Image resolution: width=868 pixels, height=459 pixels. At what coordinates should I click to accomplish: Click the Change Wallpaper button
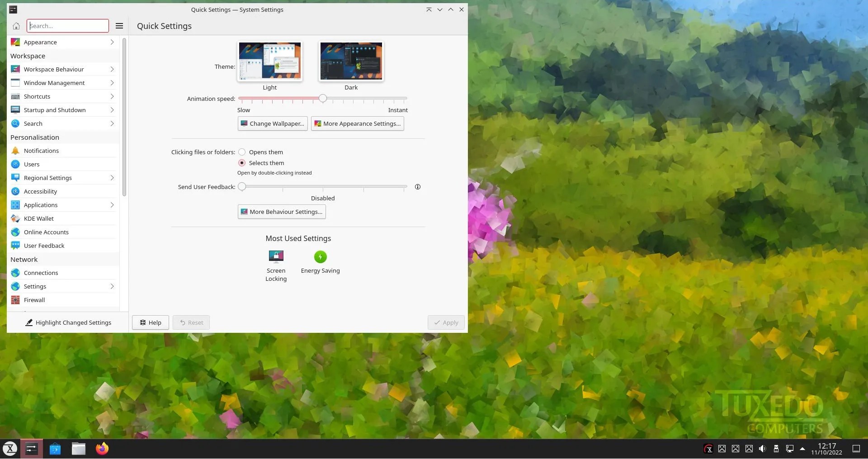tap(272, 123)
